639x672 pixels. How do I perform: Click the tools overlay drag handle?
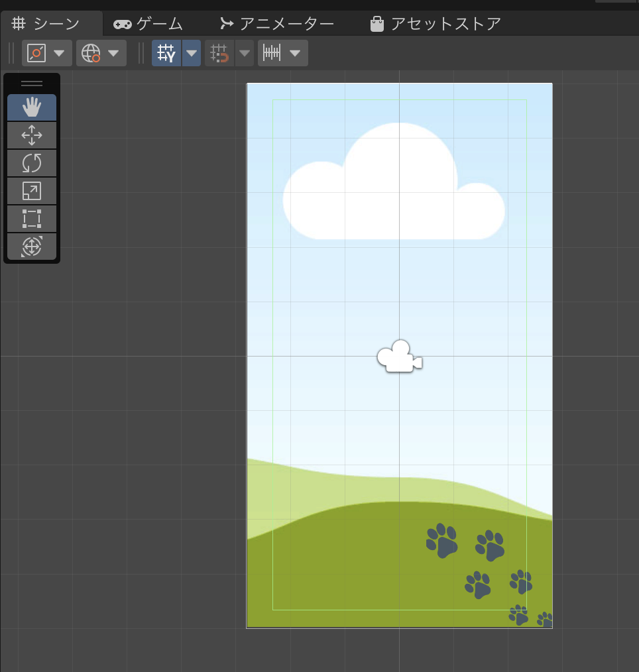(x=32, y=84)
